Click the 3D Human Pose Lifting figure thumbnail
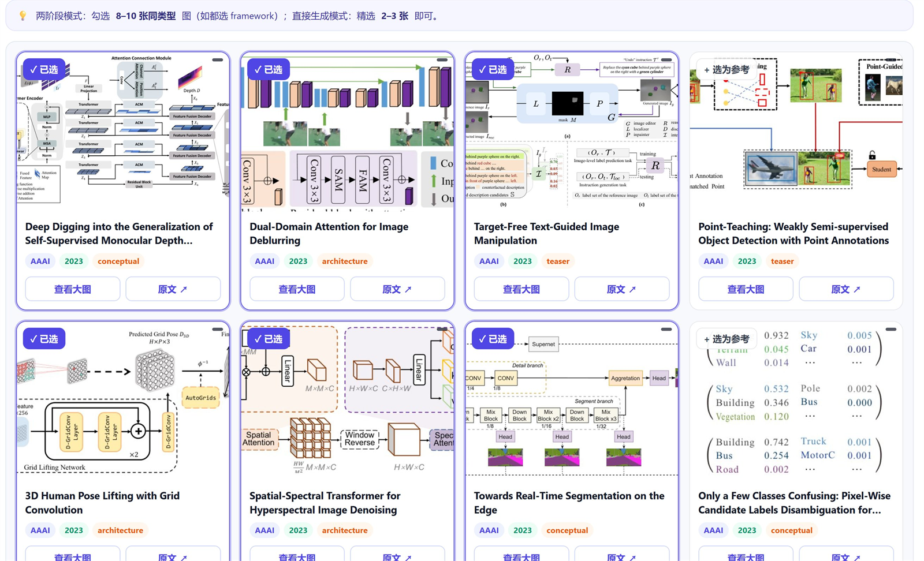The image size is (924, 561). click(x=123, y=401)
